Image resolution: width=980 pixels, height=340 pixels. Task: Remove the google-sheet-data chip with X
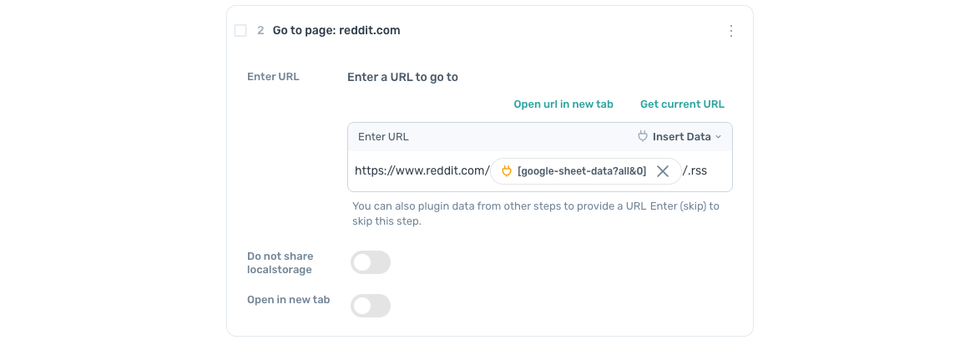(663, 171)
